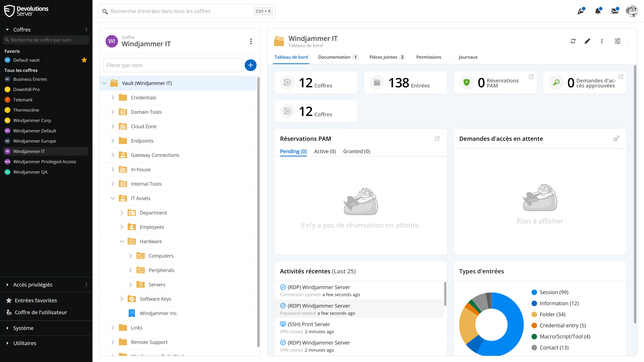Open notifications bell icon
This screenshot has width=644, height=362.
click(598, 11)
